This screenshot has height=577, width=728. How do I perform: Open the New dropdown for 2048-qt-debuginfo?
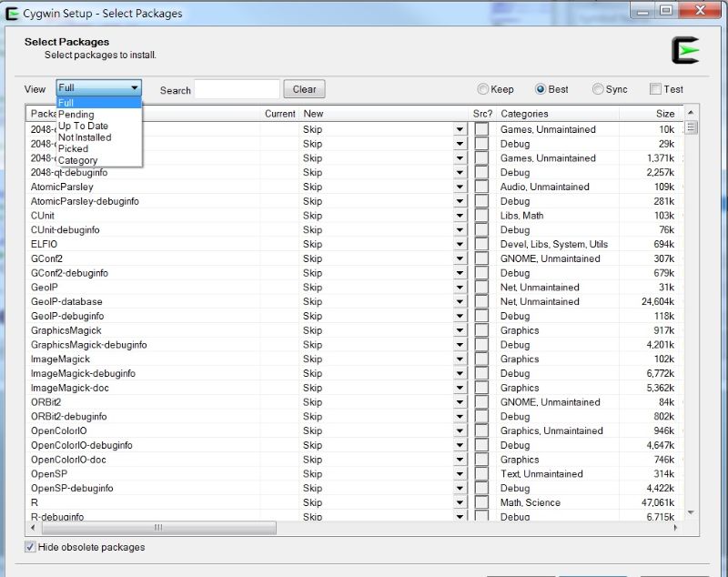coord(460,173)
